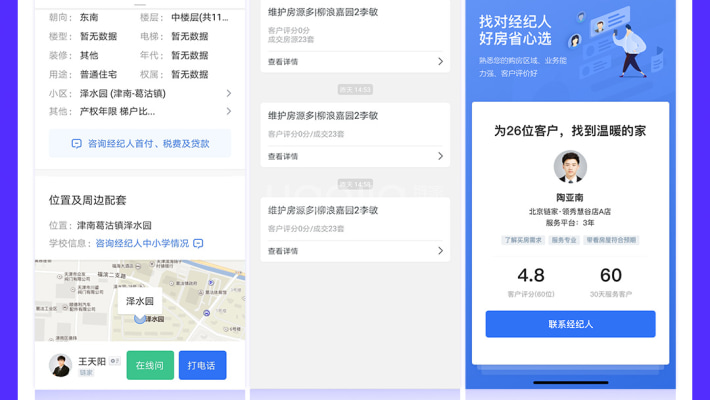
Task: Click the 普通住宅 usage value
Action: pyautogui.click(x=98, y=74)
